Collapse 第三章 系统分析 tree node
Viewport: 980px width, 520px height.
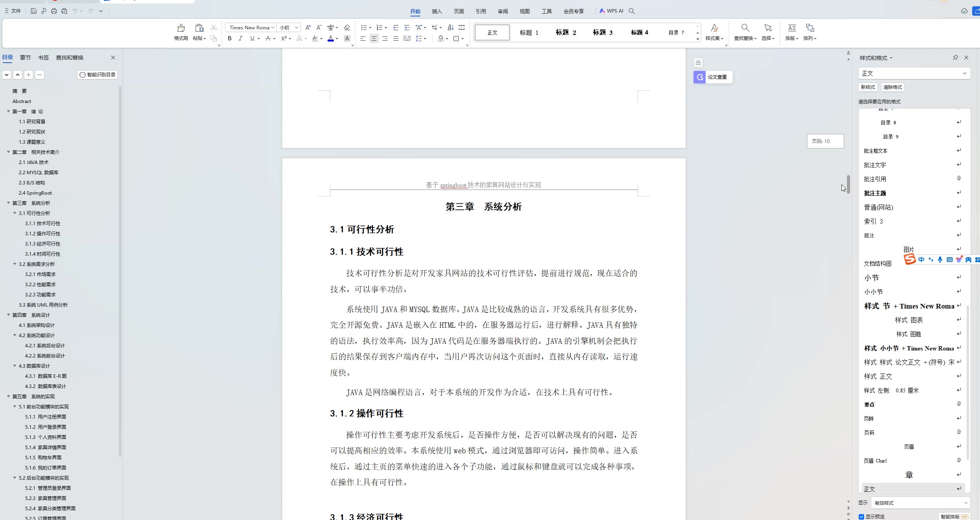pyautogui.click(x=8, y=203)
